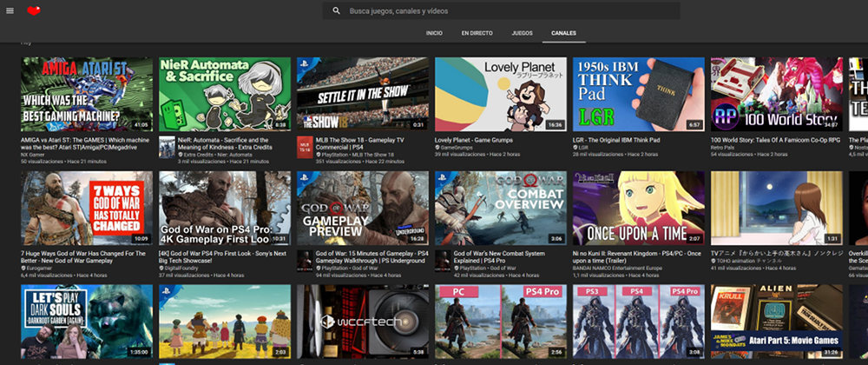Viewport: 868px width, 365px height.
Task: Play the Ni no Kuni characters 2:03 thumbnail
Action: coord(225,322)
